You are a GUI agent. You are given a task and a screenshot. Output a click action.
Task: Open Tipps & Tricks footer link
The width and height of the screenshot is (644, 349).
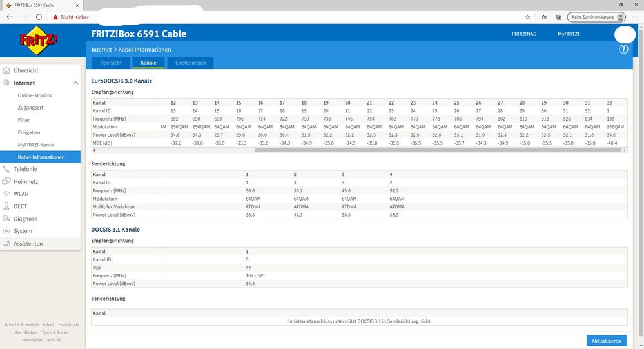pyautogui.click(x=55, y=332)
